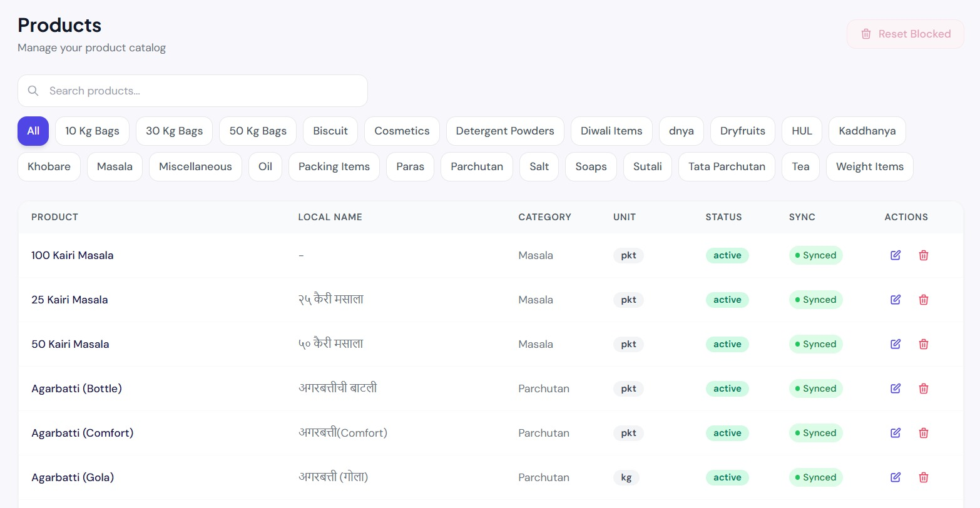Click the SYNC column header
Image resolution: width=980 pixels, height=508 pixels.
click(802, 217)
